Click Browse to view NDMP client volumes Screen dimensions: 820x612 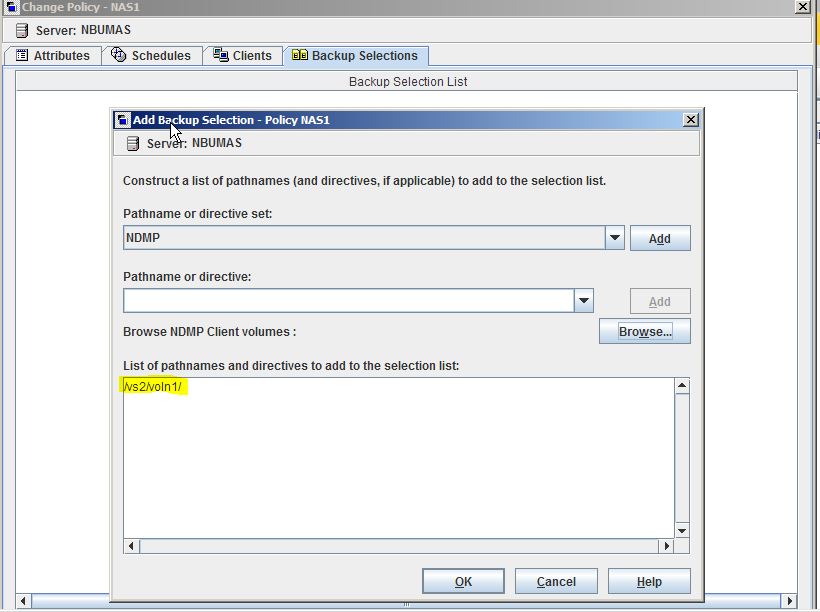point(644,331)
